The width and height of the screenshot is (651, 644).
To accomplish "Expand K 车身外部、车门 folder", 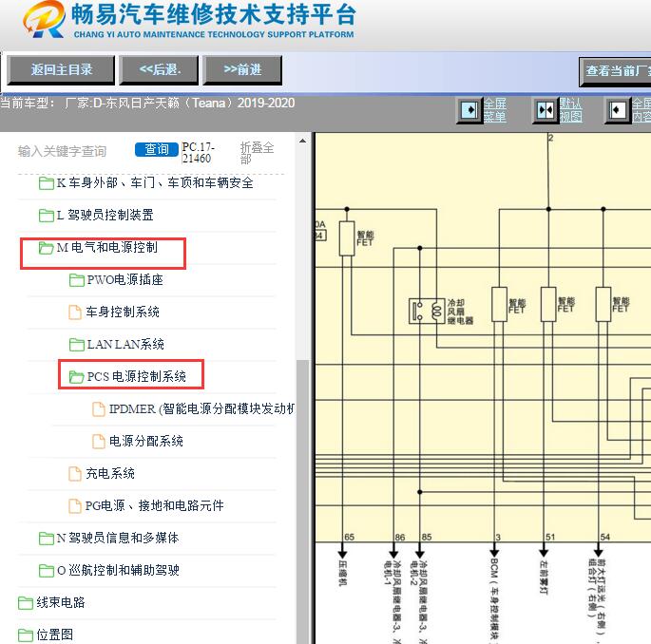I will pyautogui.click(x=155, y=183).
